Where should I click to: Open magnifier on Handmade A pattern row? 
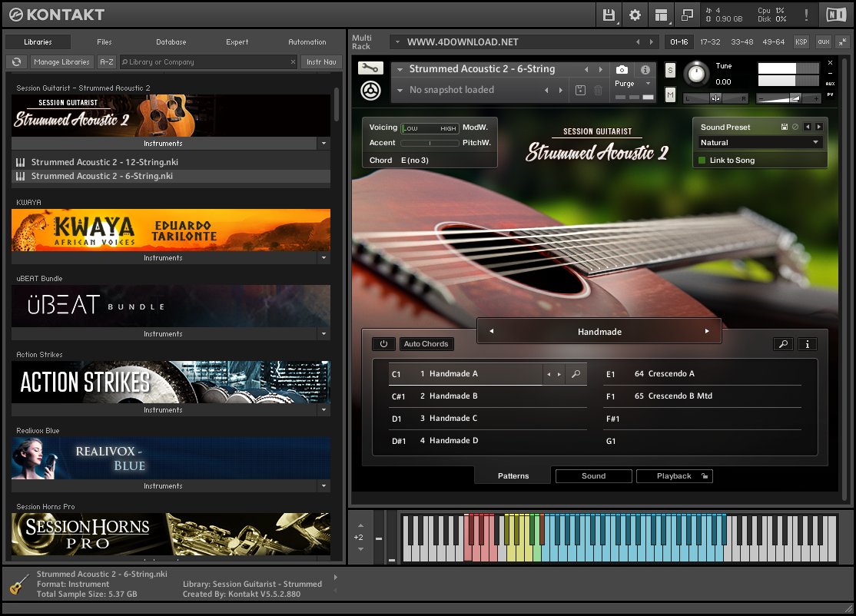click(576, 374)
